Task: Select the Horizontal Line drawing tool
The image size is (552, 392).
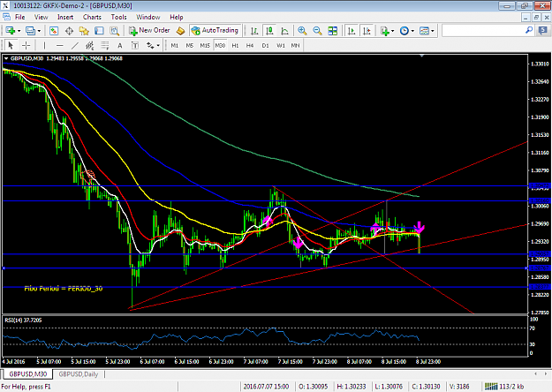Action: coord(59,45)
